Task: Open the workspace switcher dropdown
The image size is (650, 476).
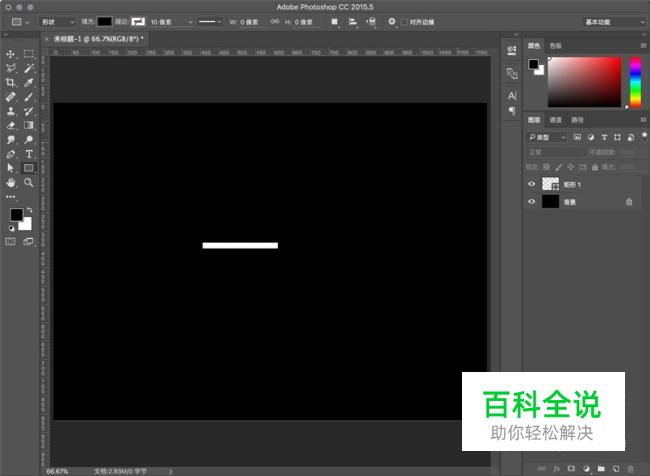Action: [614, 22]
